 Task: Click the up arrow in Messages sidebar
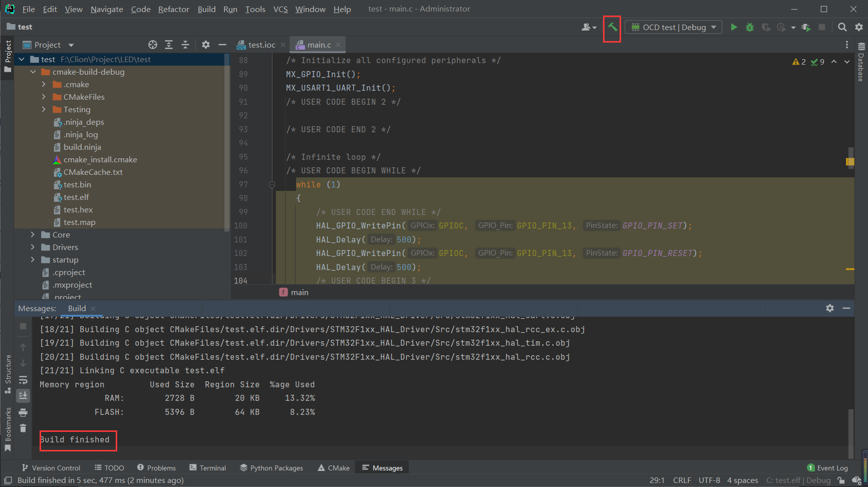(23, 347)
